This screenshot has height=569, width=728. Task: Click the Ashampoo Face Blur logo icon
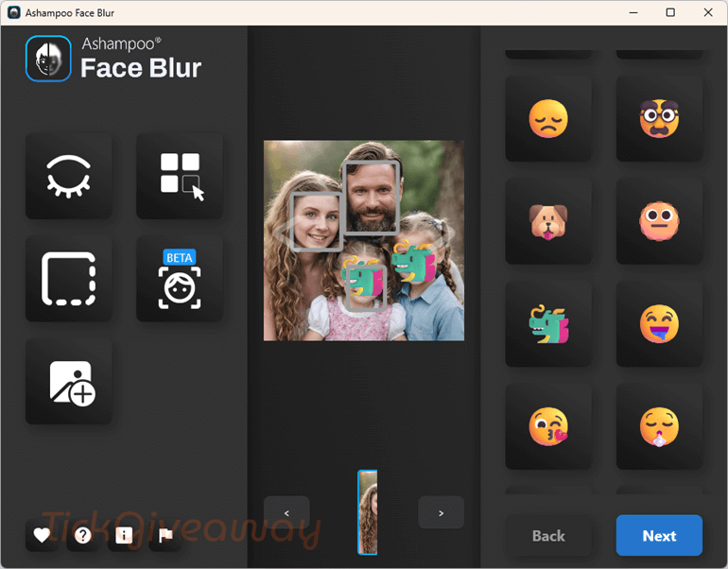(48, 59)
